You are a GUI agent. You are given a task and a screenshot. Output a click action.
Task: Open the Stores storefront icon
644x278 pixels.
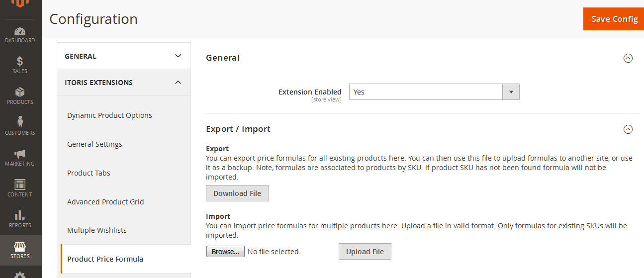(x=20, y=247)
